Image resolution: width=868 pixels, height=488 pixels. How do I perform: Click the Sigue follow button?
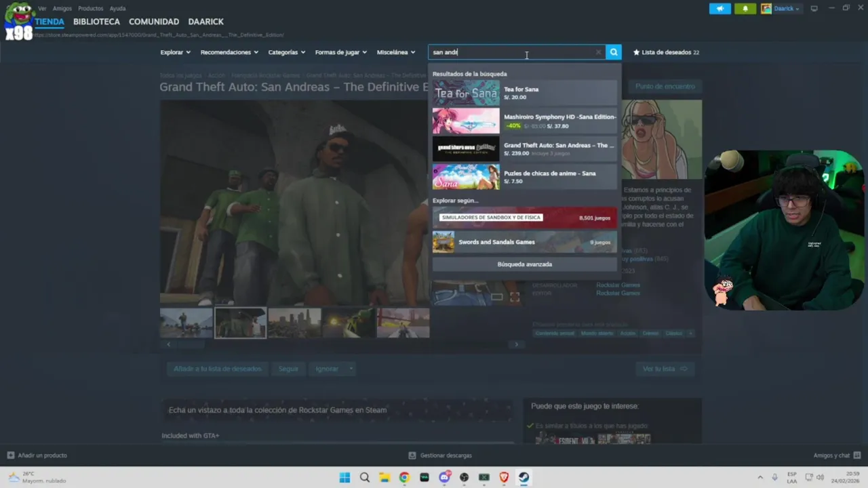[288, 369]
